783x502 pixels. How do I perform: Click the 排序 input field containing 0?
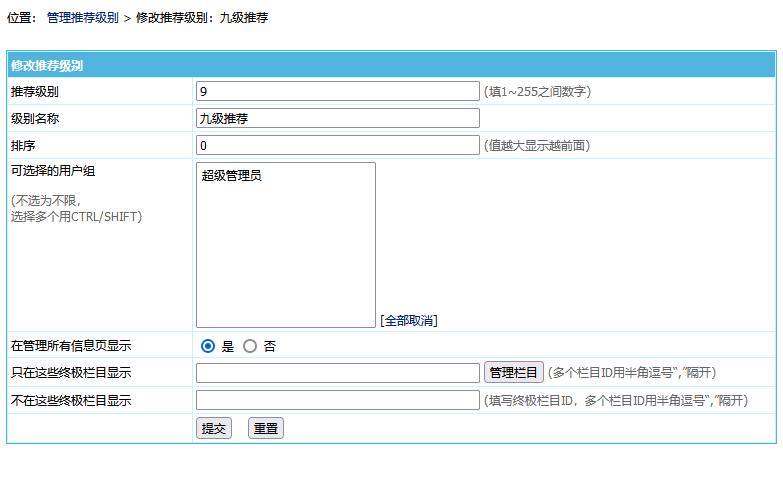click(x=338, y=145)
